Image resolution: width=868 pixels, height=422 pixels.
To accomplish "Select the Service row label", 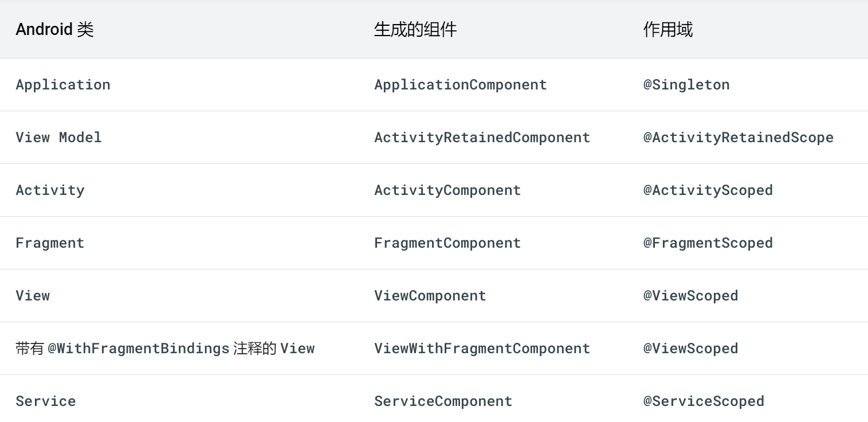I will tap(46, 401).
